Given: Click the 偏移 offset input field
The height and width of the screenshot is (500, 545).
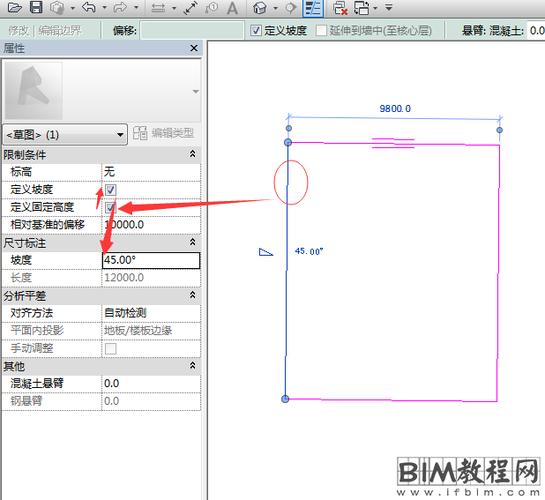Looking at the screenshot, I should coord(192,31).
